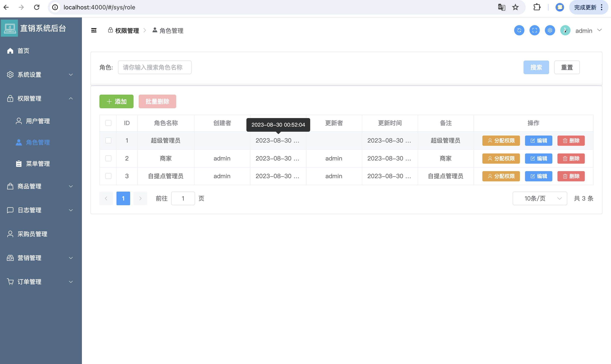Image resolution: width=611 pixels, height=364 pixels.
Task: Open the admin user dropdown arrow
Action: coord(599,30)
